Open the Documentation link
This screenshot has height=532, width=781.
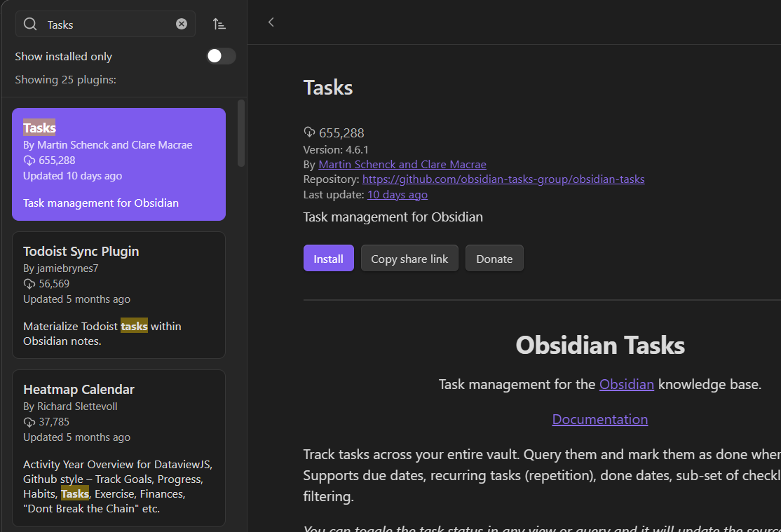pos(599,419)
